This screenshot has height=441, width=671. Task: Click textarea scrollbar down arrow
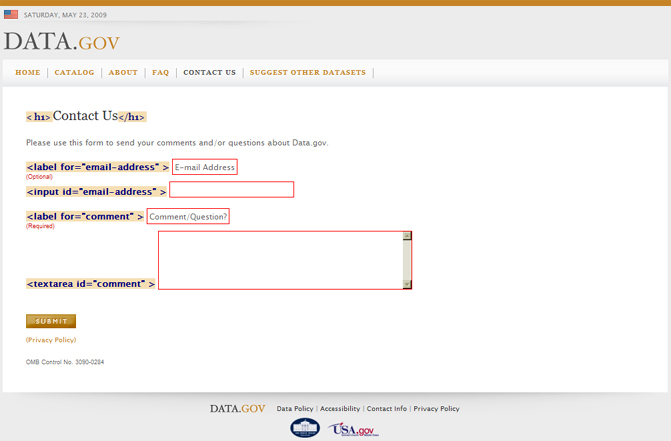[407, 284]
